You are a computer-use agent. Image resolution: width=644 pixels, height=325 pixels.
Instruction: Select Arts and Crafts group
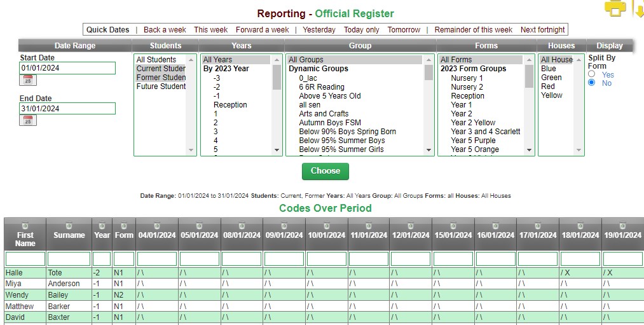(x=355, y=113)
